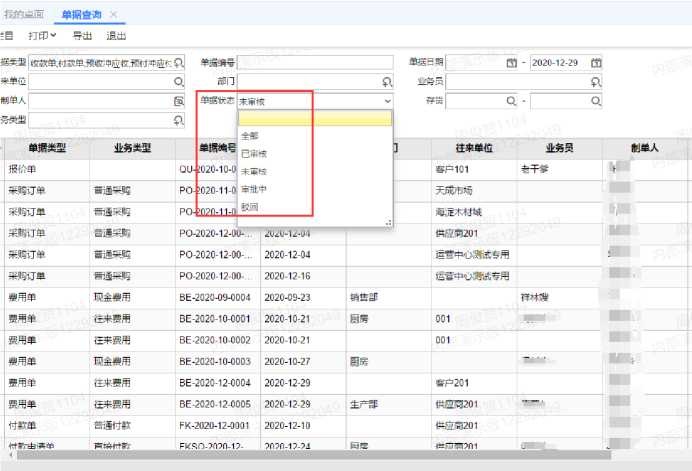Click search icon in 单据类型 field
This screenshot has width=692, height=471.
point(178,63)
